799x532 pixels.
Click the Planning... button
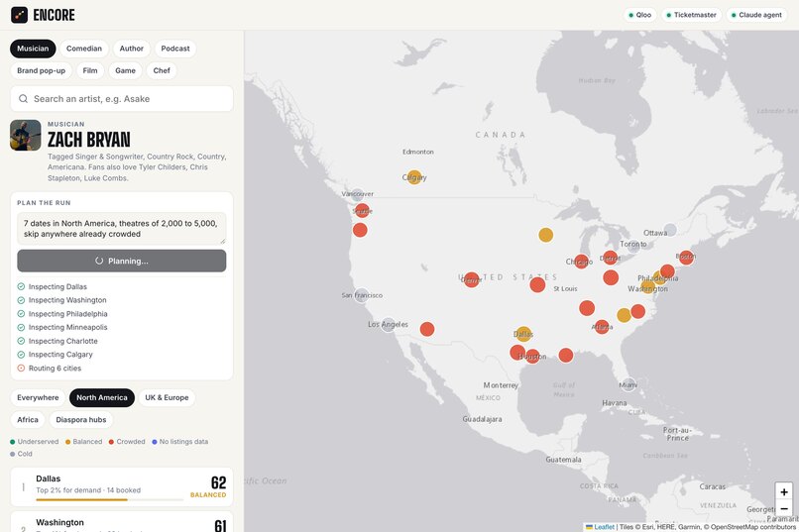point(122,261)
